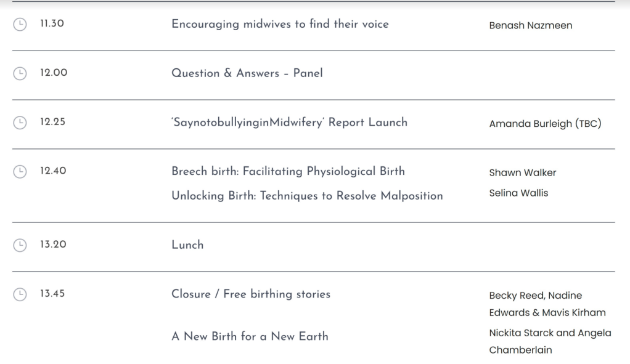
Task: Click the clock icon beside 12.25
Action: click(20, 123)
